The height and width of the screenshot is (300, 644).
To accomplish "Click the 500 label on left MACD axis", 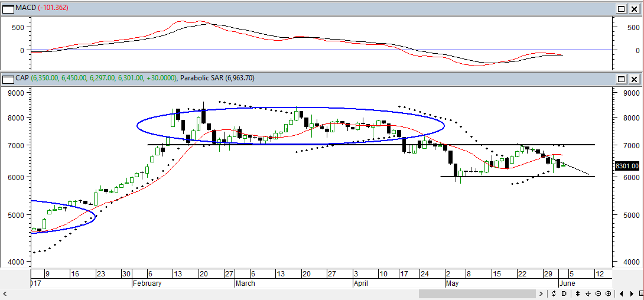I will tap(17, 27).
